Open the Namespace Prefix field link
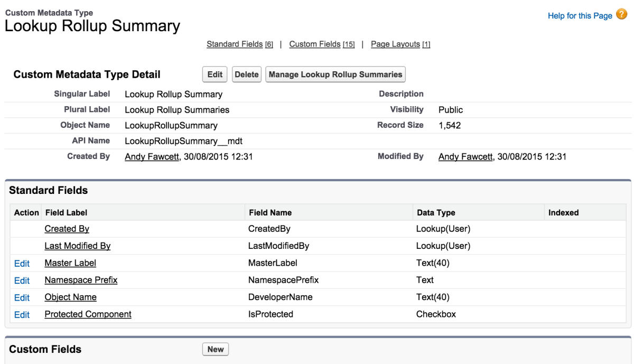 [x=81, y=280]
